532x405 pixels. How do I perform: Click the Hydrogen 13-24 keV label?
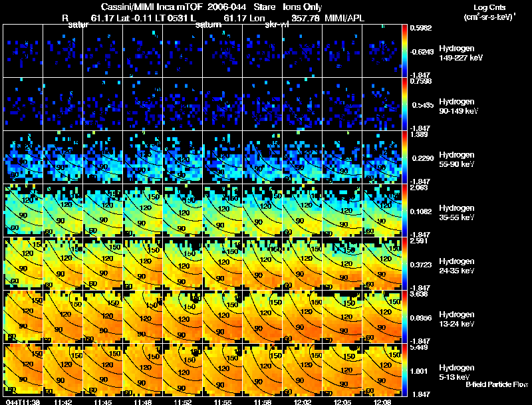456,319
